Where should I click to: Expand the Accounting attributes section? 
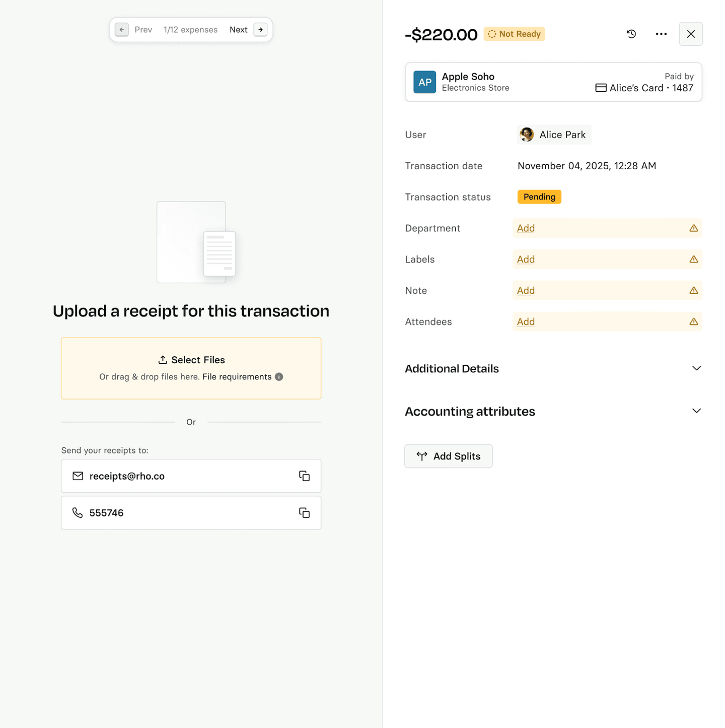pyautogui.click(x=696, y=411)
